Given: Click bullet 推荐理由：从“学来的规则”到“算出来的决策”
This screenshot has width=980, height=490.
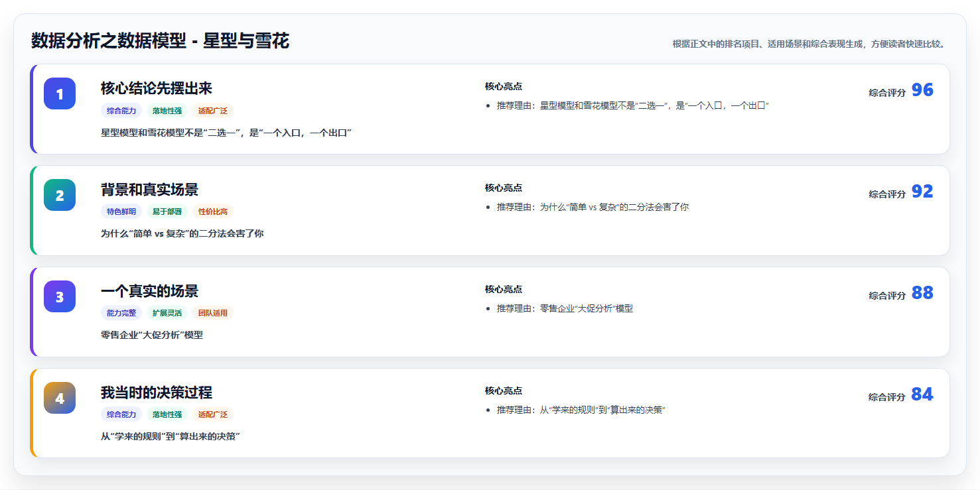Looking at the screenshot, I should [x=581, y=410].
